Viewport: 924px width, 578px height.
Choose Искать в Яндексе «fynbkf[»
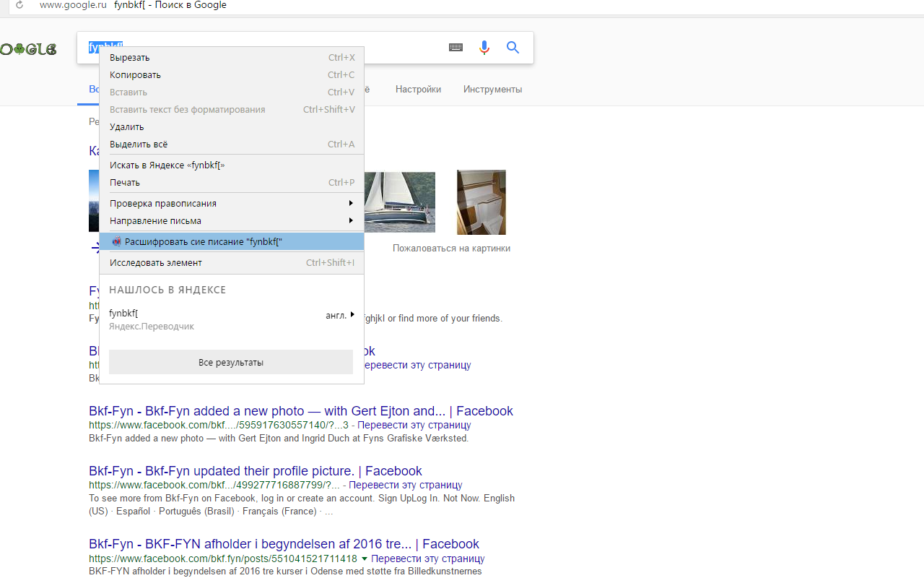point(231,165)
